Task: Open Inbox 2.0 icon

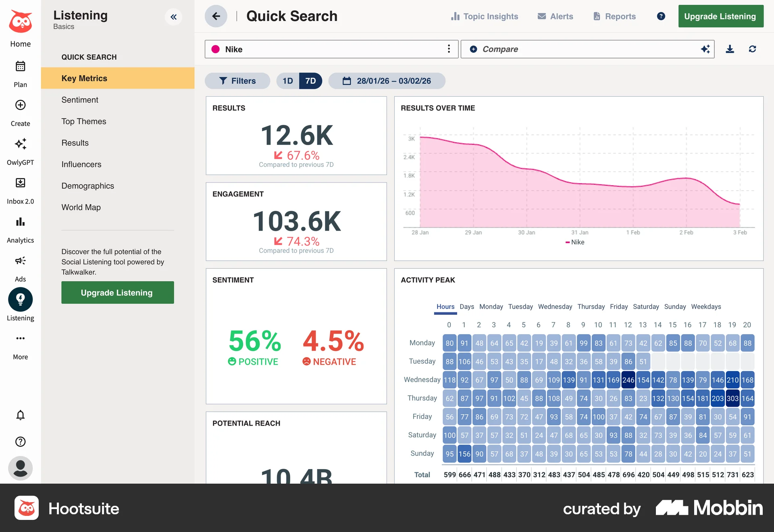Action: 20,183
